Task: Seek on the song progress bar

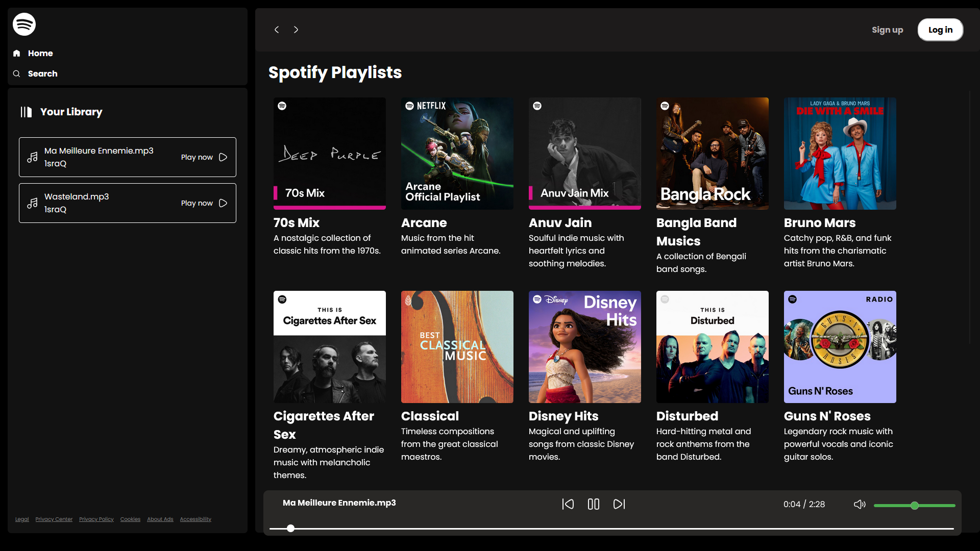Action: coord(611,529)
